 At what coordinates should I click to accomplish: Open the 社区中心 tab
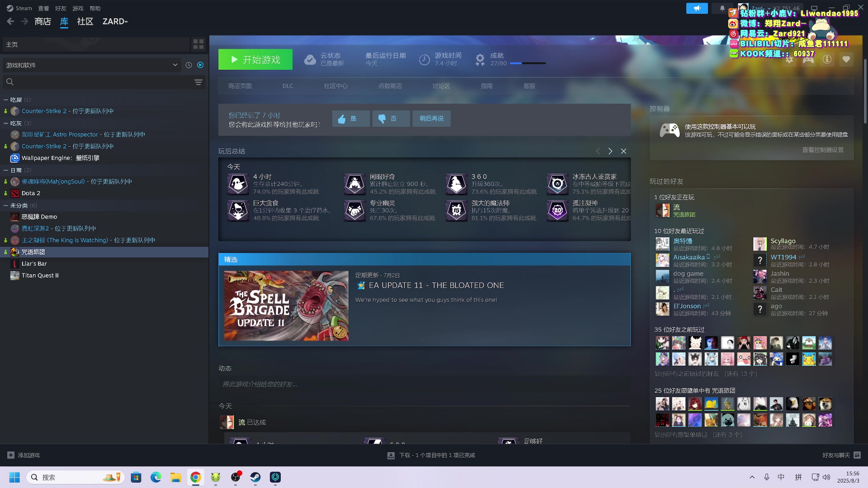point(336,86)
